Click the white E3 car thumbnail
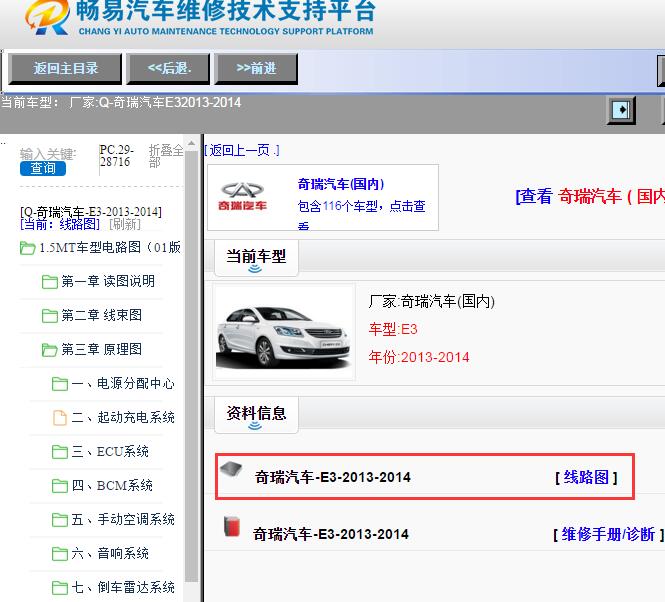Image resolution: width=665 pixels, height=602 pixels. [283, 332]
